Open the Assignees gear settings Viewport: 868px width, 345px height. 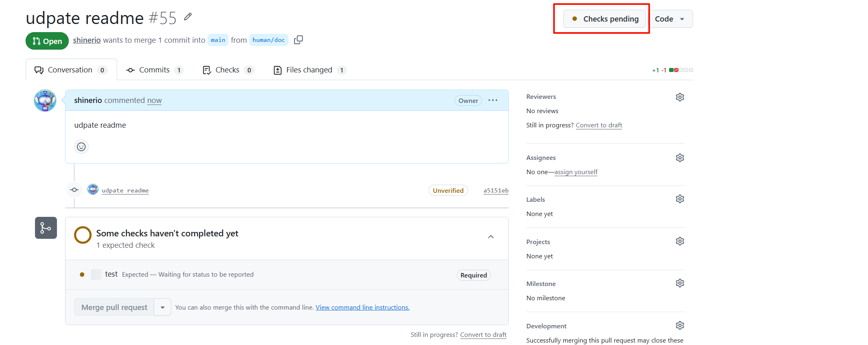680,158
